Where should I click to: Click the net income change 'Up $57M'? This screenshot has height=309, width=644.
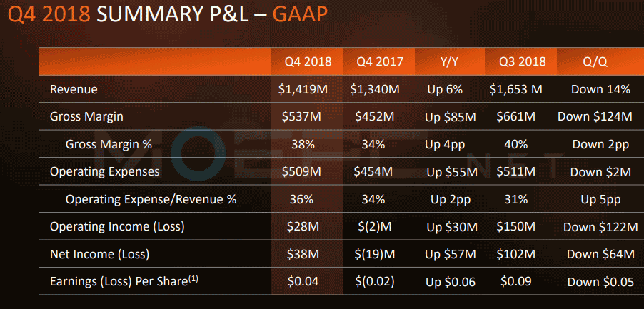pos(451,255)
